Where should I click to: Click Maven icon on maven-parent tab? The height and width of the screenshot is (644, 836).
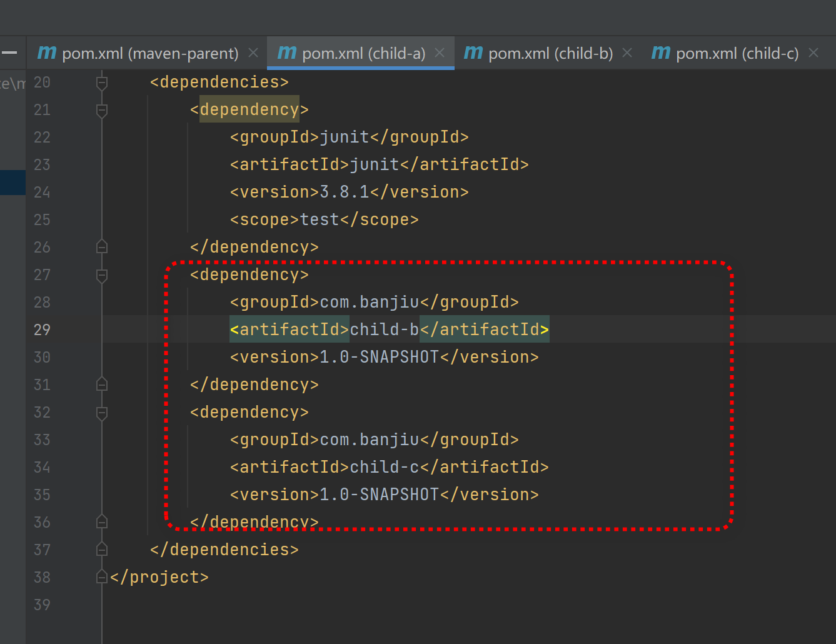[47, 53]
